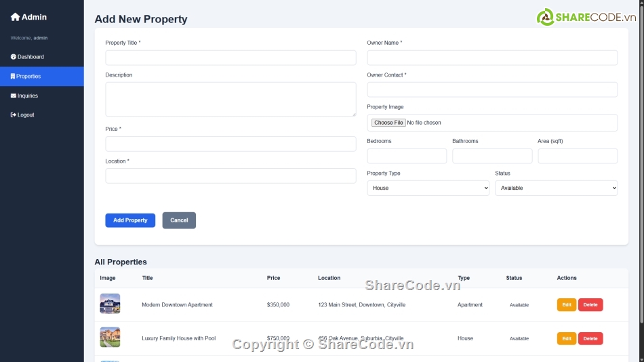Screen dimensions: 644x362
Task: Click the description textarea resize handle
Action: (354, 115)
